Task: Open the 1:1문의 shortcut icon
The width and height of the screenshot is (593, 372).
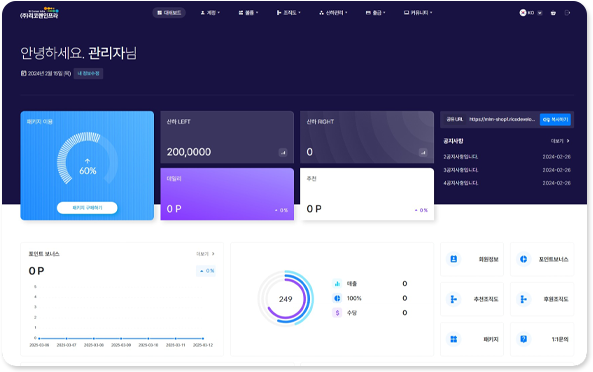Action: 523,339
